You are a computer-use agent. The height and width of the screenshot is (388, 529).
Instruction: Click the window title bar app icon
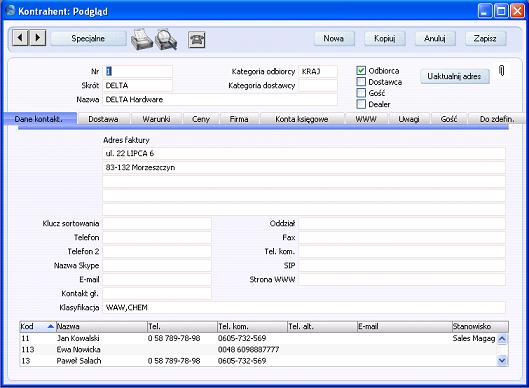[10, 10]
